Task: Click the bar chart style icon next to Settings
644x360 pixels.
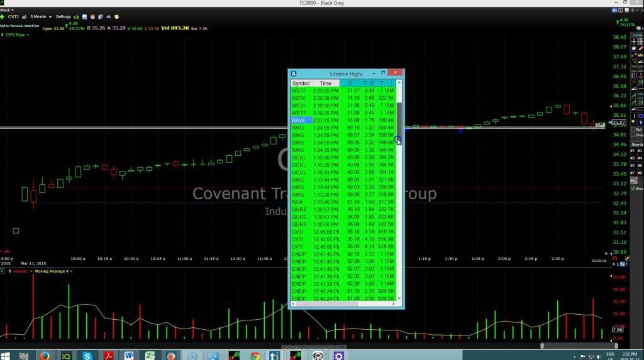Action: (x=76, y=17)
